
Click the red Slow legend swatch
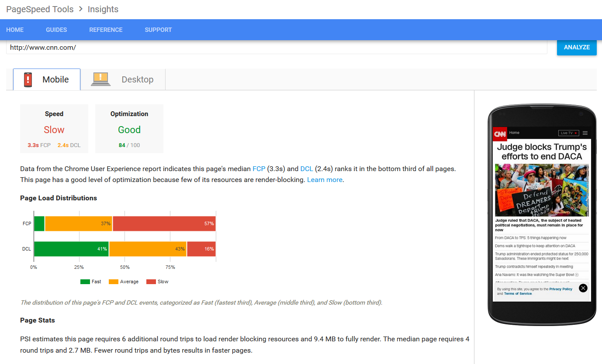[x=151, y=282]
